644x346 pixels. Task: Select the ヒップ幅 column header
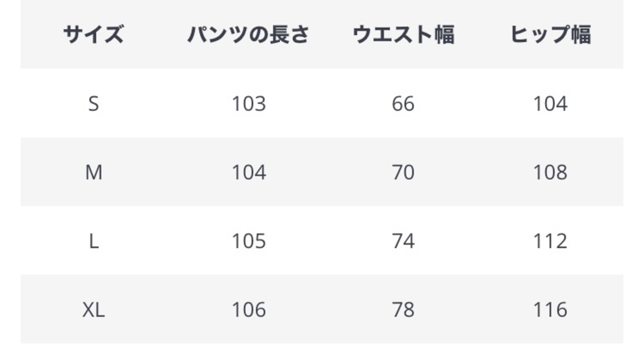pyautogui.click(x=550, y=35)
